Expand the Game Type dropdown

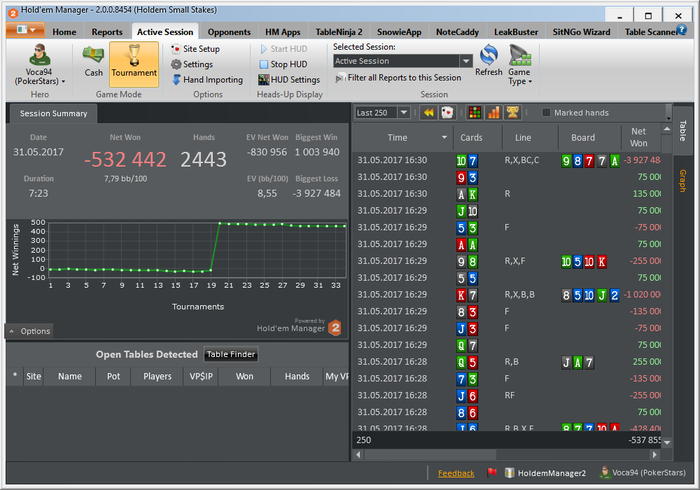coord(520,68)
